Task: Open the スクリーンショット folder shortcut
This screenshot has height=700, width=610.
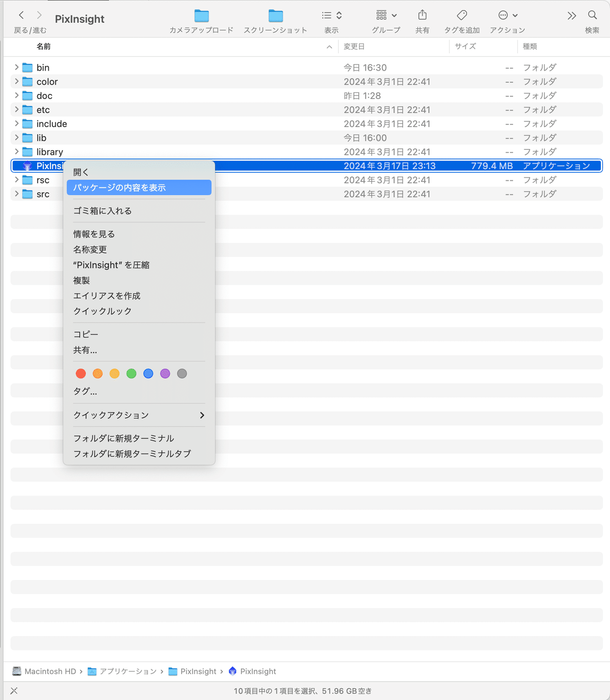Action: pos(276,16)
